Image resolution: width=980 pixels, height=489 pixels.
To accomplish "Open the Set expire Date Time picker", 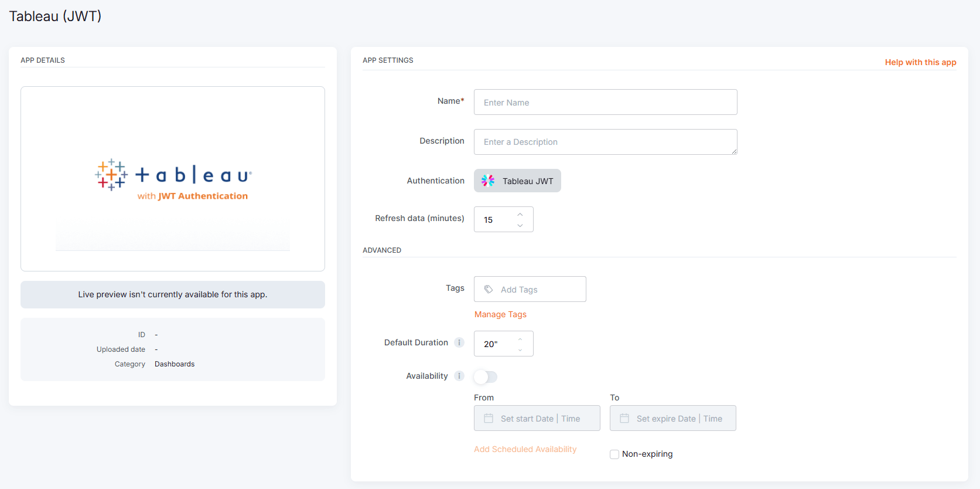I will (x=673, y=418).
